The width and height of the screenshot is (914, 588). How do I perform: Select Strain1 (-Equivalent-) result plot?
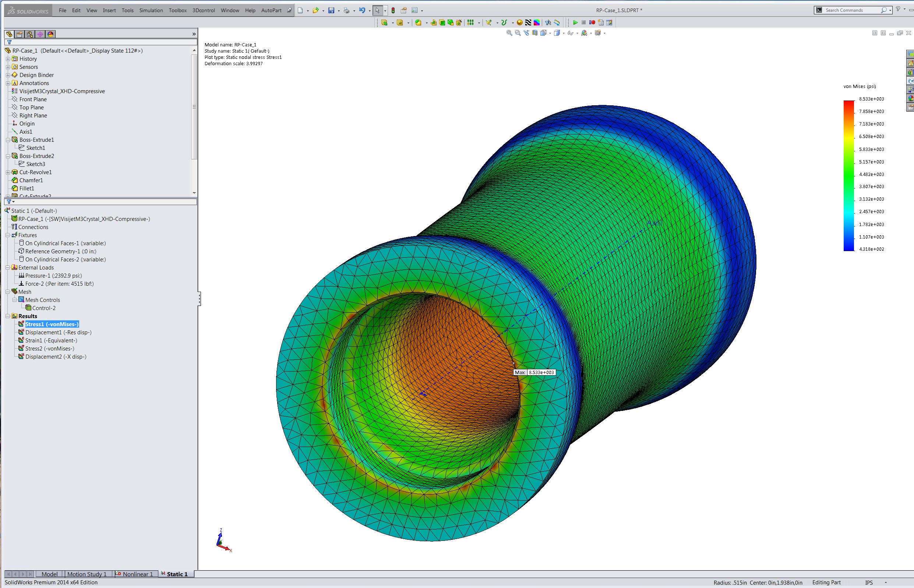(51, 341)
